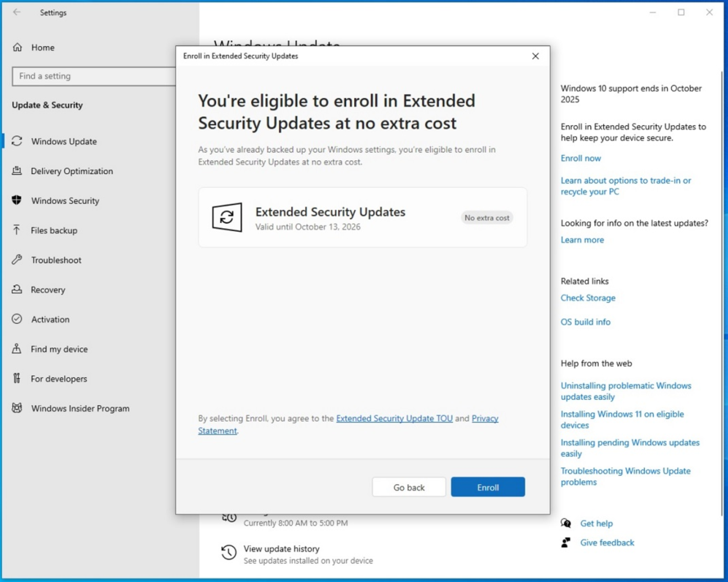This screenshot has width=728, height=582.
Task: Open trade-in or recycle your PC link
Action: 626,186
